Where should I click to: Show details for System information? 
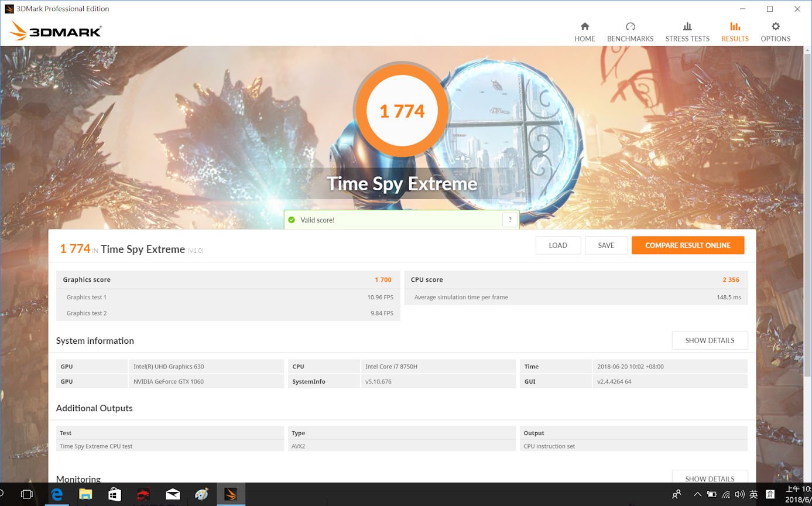[710, 340]
